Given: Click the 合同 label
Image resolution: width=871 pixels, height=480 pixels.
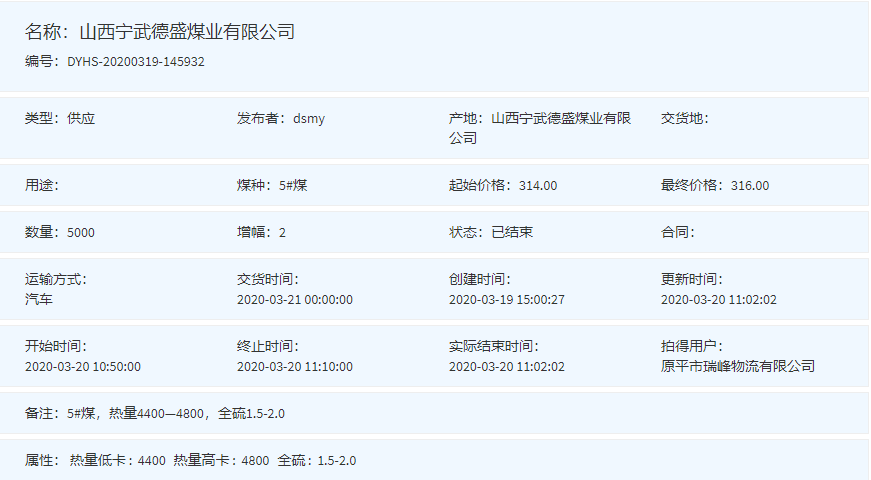Looking at the screenshot, I should point(678,232).
